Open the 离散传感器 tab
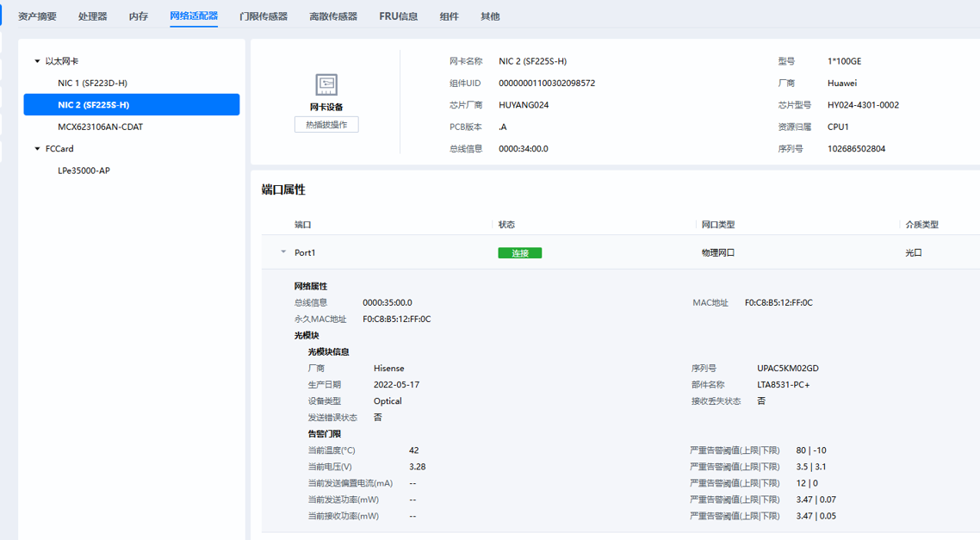The height and width of the screenshot is (540, 980). [x=333, y=16]
